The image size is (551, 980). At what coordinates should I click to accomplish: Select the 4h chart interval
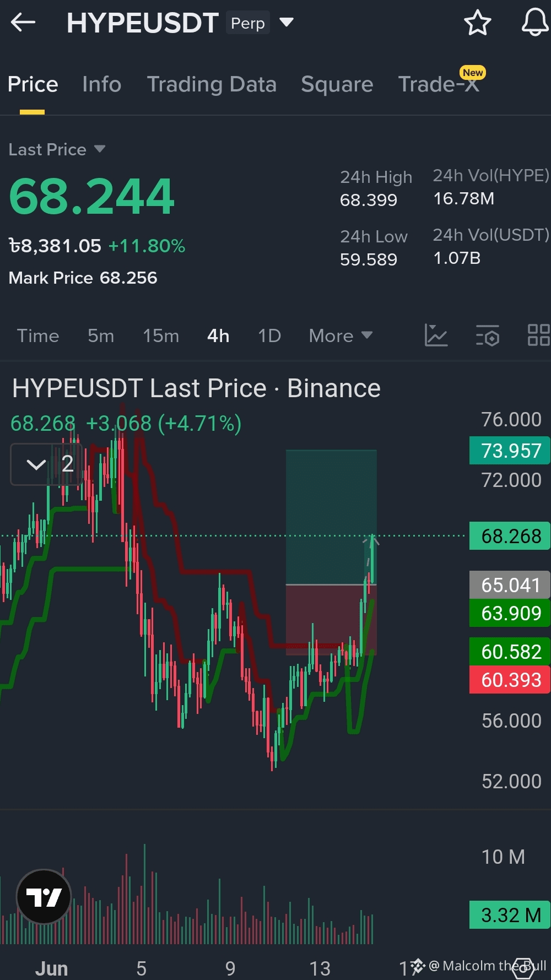[x=218, y=335]
